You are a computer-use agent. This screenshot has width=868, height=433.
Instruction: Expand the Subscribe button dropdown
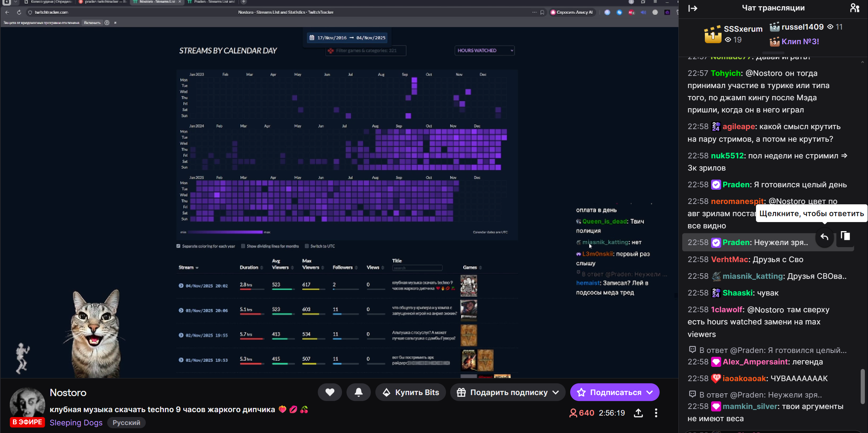coord(650,392)
